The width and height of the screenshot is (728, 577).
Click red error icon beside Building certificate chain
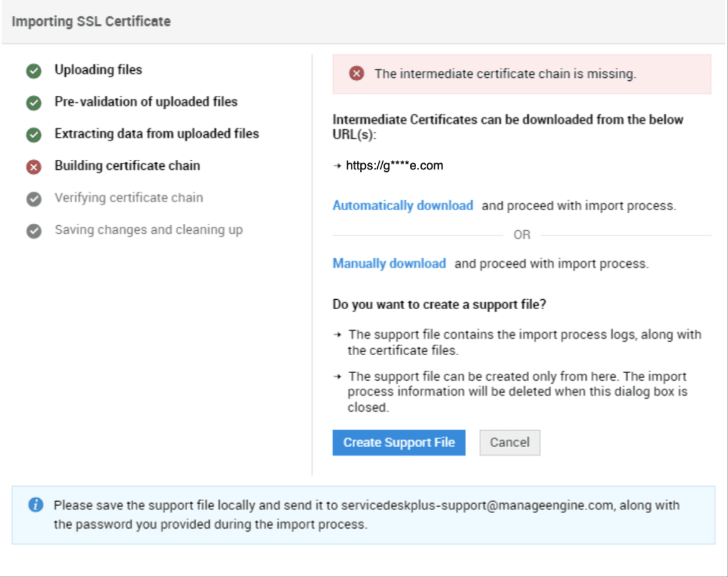34,167
